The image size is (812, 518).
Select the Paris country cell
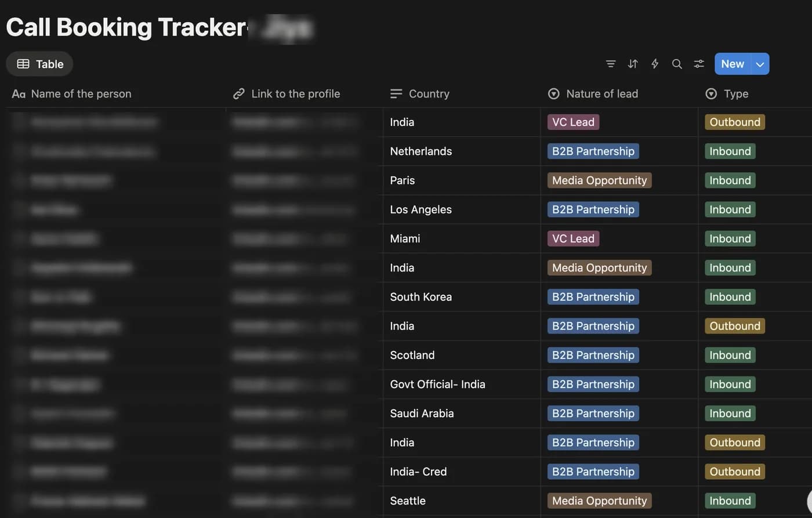462,180
